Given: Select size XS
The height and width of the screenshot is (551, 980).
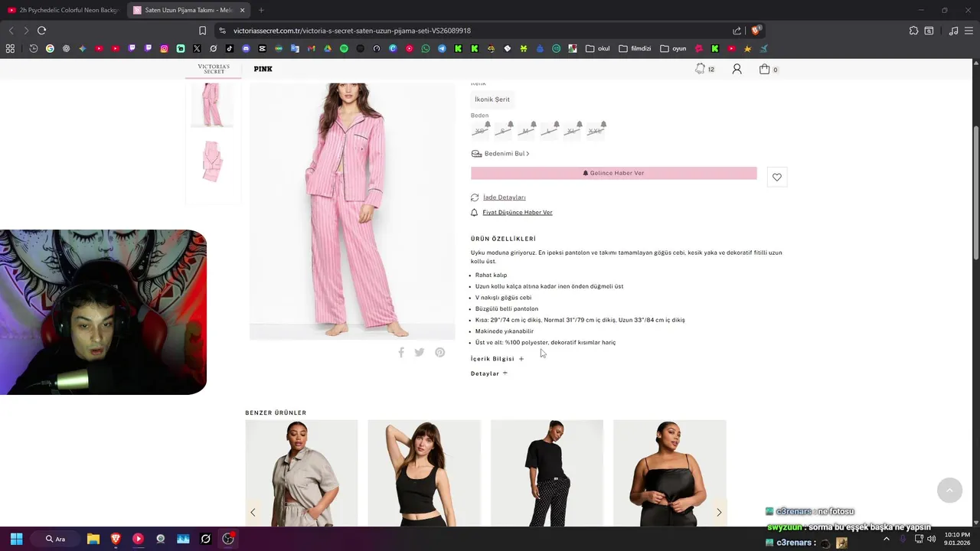Looking at the screenshot, I should [x=481, y=131].
